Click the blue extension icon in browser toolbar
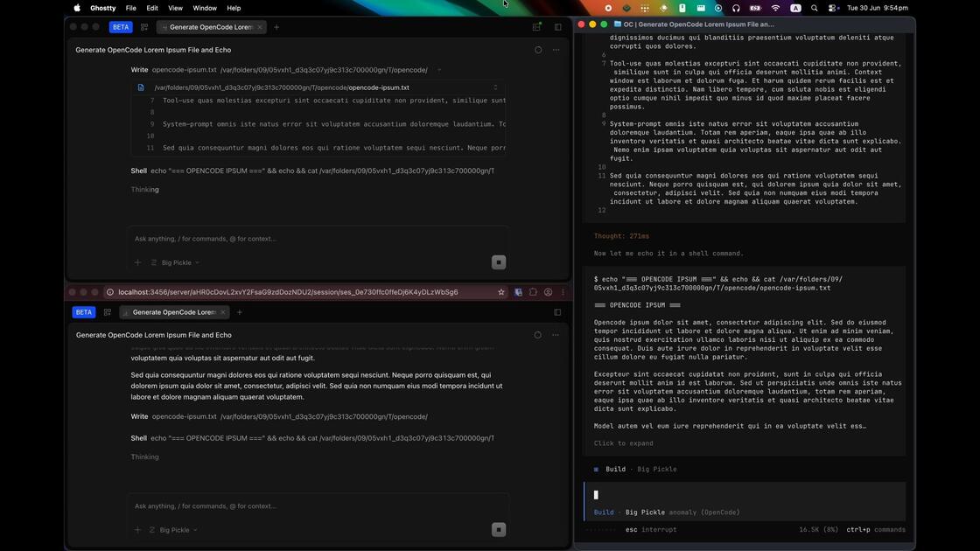 click(518, 292)
